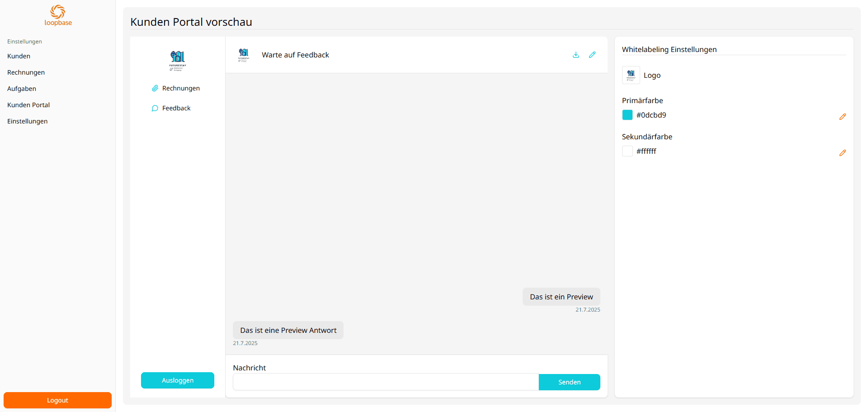Click the small logo beside Warte auf Feedback

point(244,55)
